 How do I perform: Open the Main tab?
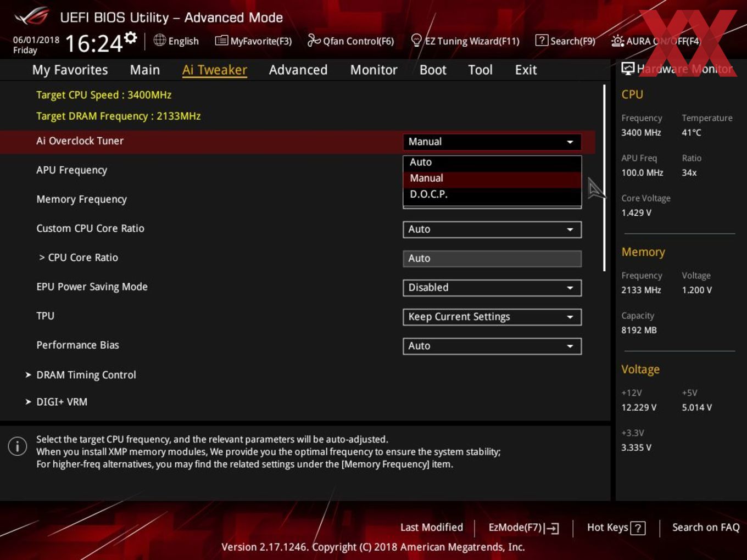point(145,70)
